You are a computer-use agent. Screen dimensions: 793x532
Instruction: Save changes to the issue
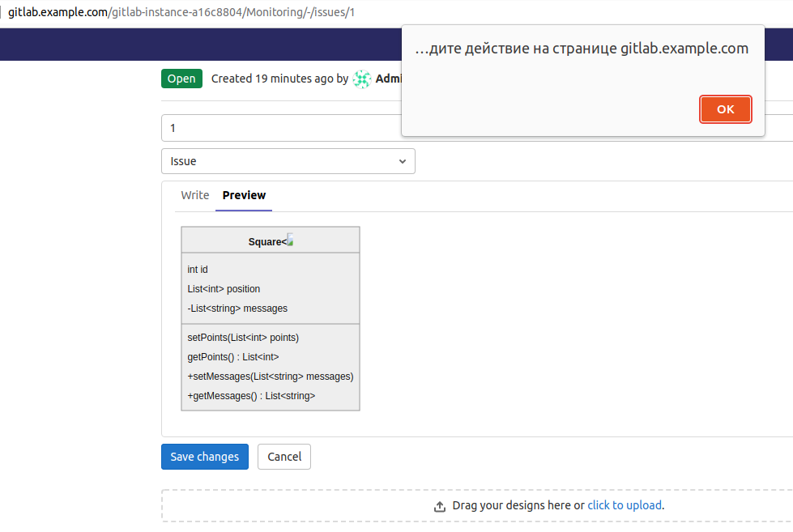pos(205,457)
